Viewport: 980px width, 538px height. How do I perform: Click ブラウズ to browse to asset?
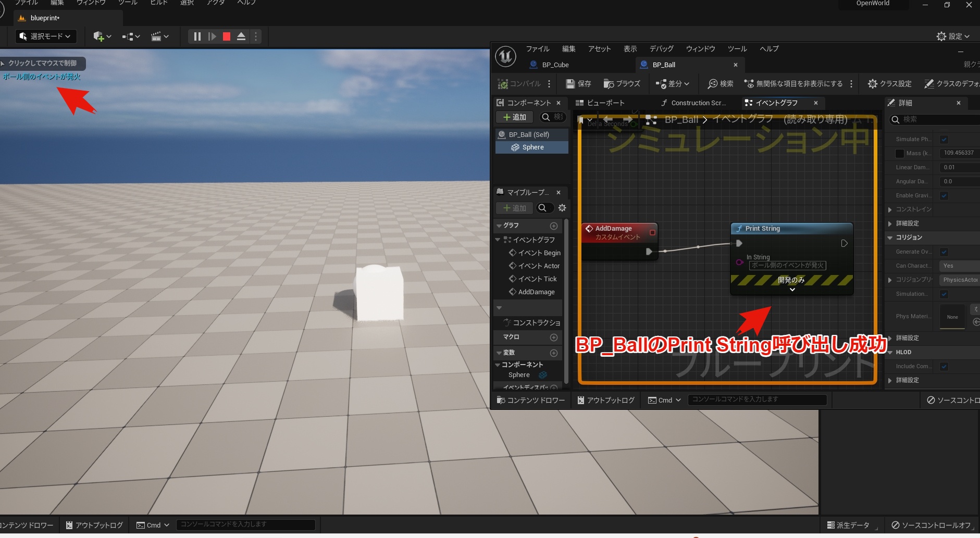622,84
